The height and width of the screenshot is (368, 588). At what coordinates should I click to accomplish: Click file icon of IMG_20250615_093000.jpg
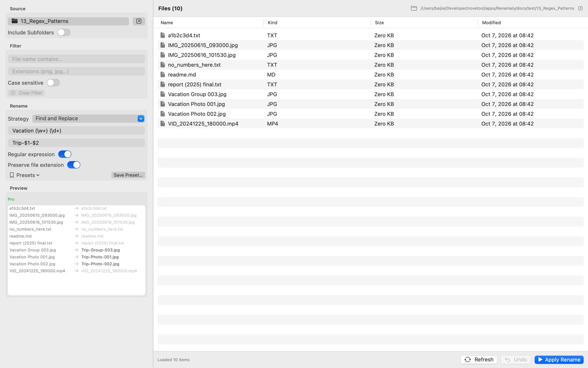pyautogui.click(x=162, y=45)
